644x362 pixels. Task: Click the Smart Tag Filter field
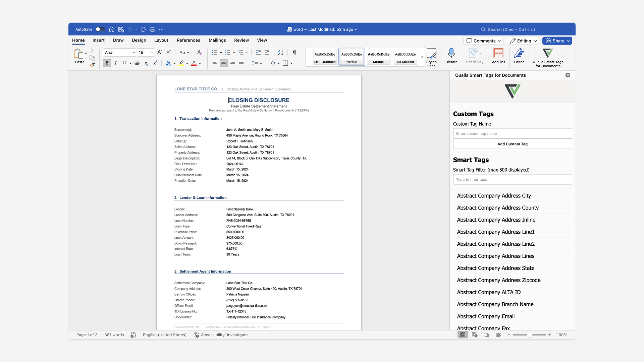click(513, 179)
